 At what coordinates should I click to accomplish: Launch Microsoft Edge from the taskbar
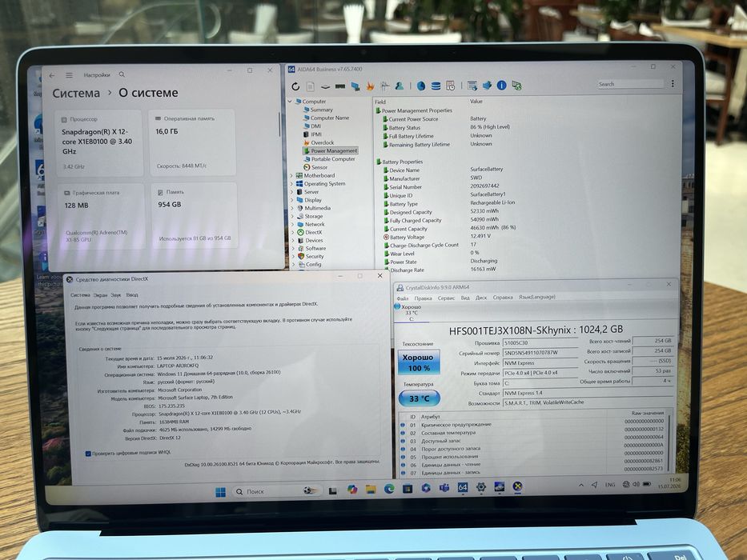pyautogui.click(x=389, y=489)
